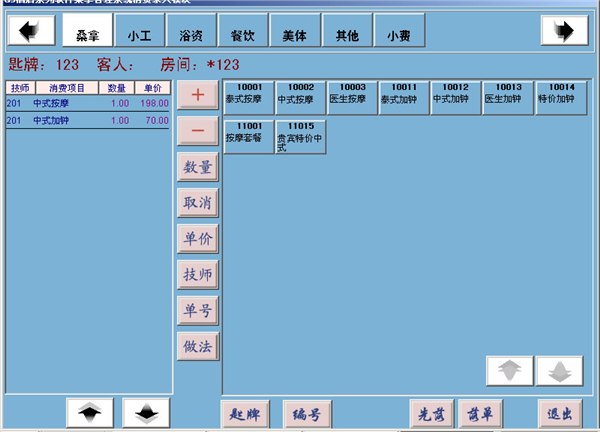Add item 11001 按摩套餐
This screenshot has height=432, width=600.
click(x=249, y=137)
